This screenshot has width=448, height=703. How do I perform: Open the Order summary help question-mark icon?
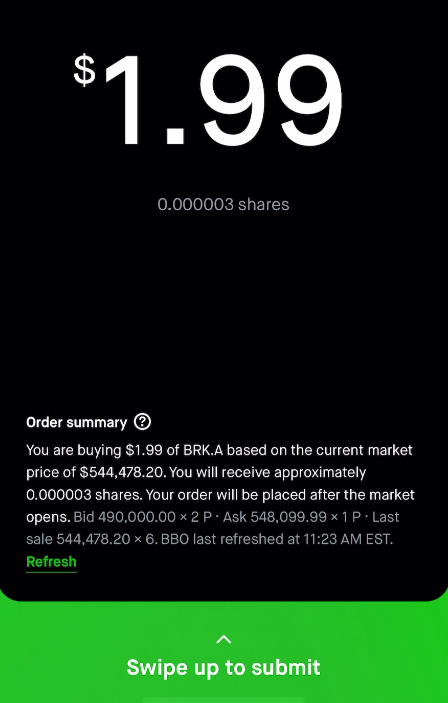click(143, 422)
